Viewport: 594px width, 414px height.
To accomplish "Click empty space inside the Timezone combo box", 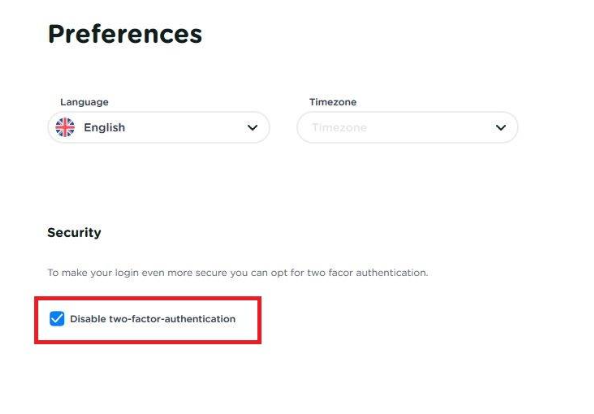I will [430, 128].
